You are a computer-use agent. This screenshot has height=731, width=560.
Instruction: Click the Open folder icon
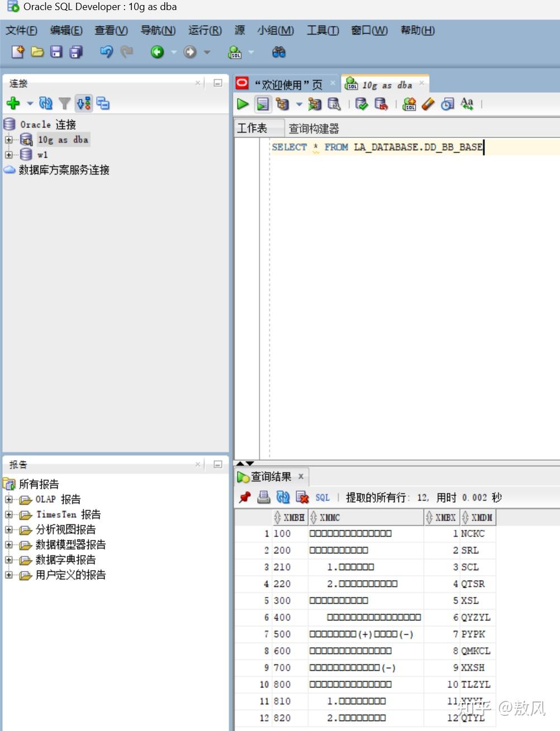point(37,52)
